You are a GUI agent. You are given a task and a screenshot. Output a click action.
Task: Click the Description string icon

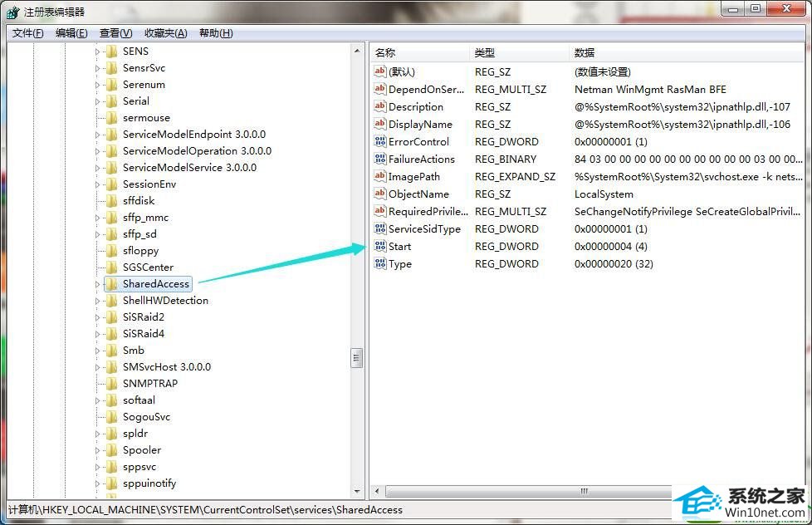click(x=380, y=106)
